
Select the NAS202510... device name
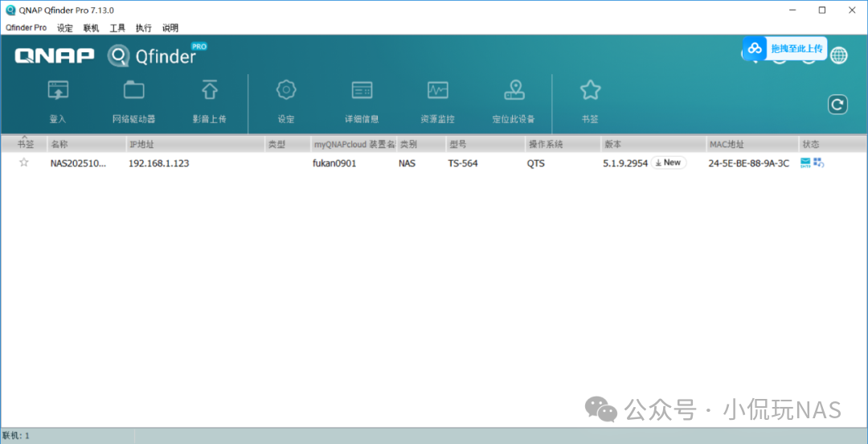click(78, 163)
